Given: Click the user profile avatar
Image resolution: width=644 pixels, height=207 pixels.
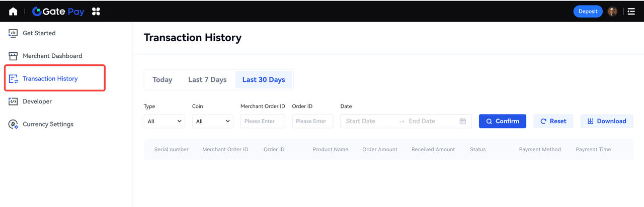Looking at the screenshot, I should coord(612,11).
